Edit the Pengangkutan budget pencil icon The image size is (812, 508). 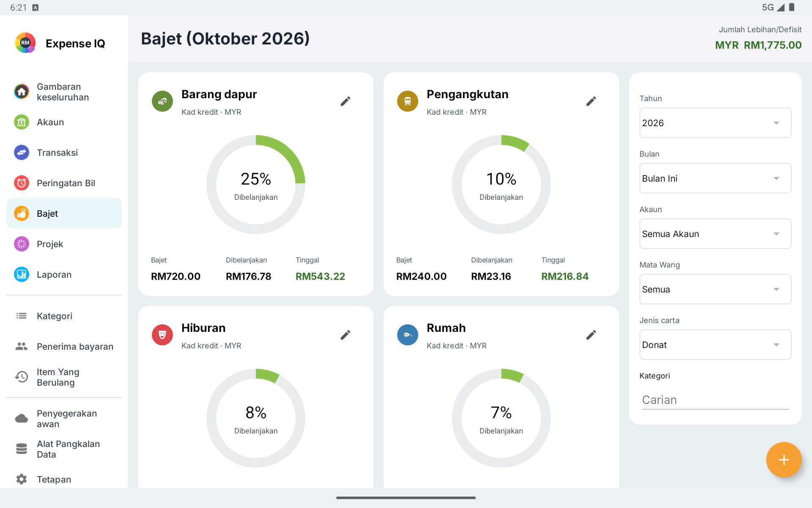591,101
